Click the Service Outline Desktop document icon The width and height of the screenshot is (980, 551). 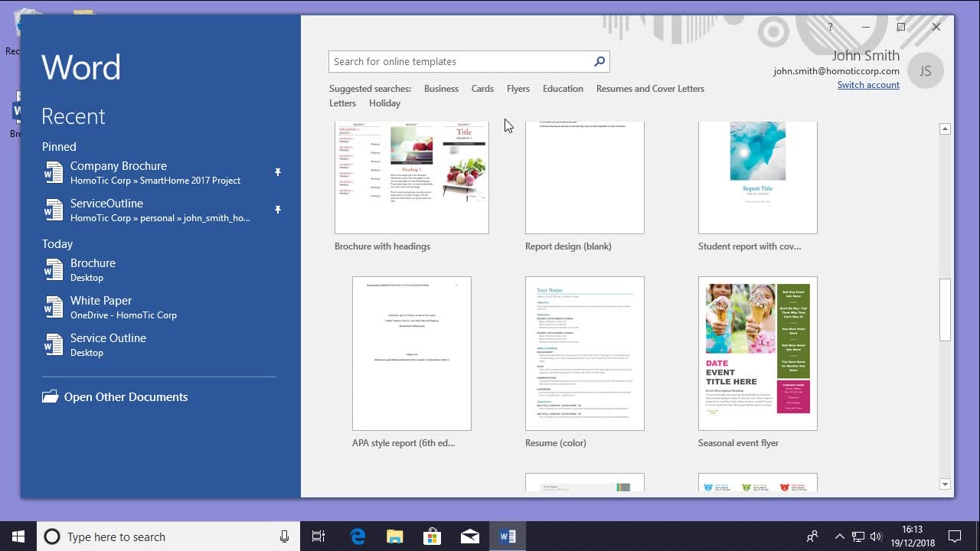tap(53, 345)
